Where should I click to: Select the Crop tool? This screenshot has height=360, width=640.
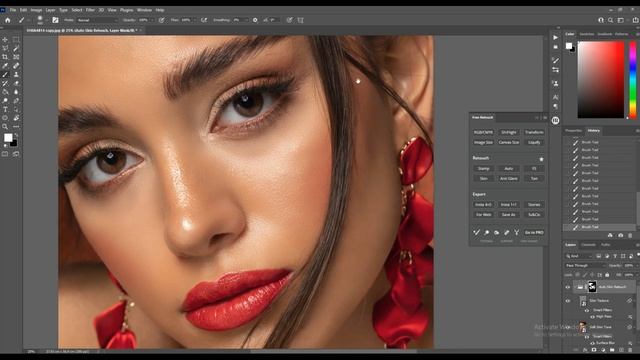click(5, 57)
